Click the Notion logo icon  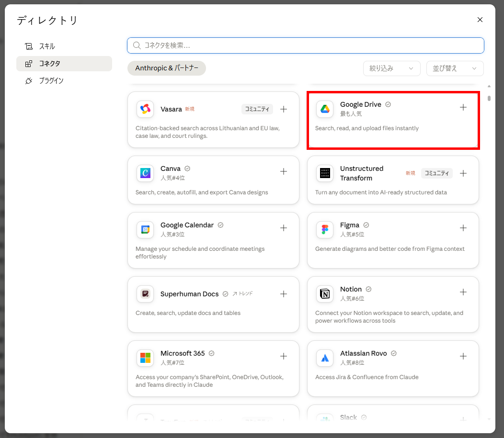click(x=325, y=294)
